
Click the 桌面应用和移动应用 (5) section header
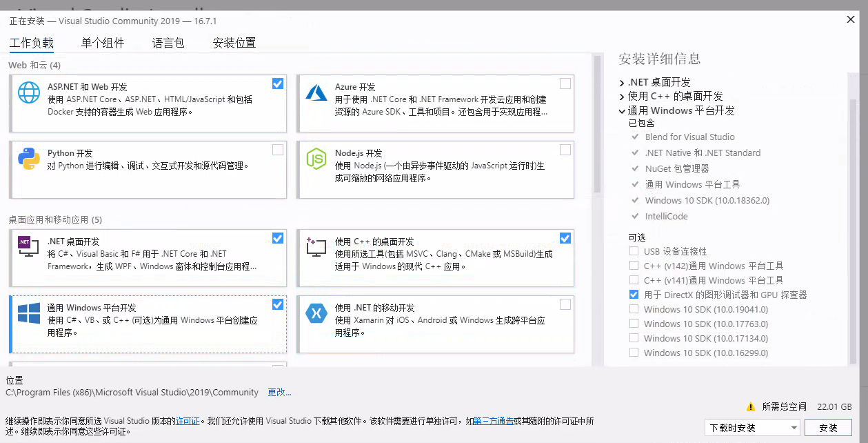55,219
